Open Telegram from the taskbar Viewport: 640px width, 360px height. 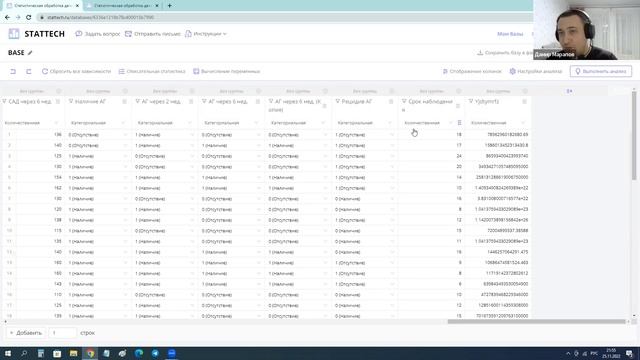pos(155,353)
